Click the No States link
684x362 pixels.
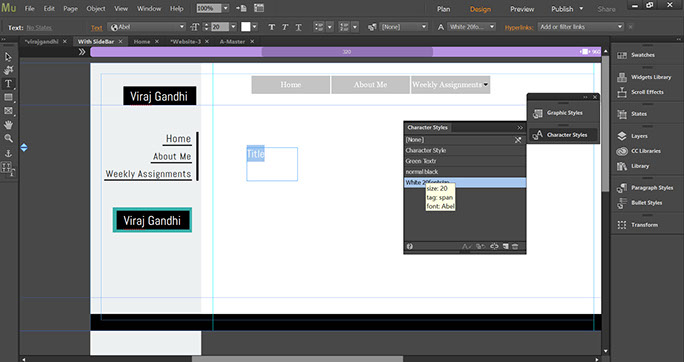(x=39, y=27)
